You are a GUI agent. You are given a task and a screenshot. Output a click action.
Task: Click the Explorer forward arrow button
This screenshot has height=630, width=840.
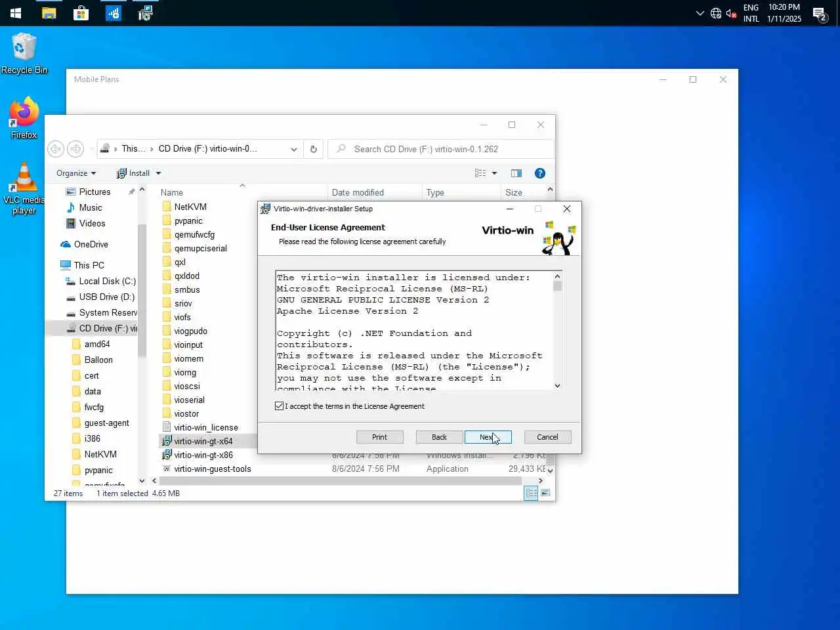pos(75,149)
